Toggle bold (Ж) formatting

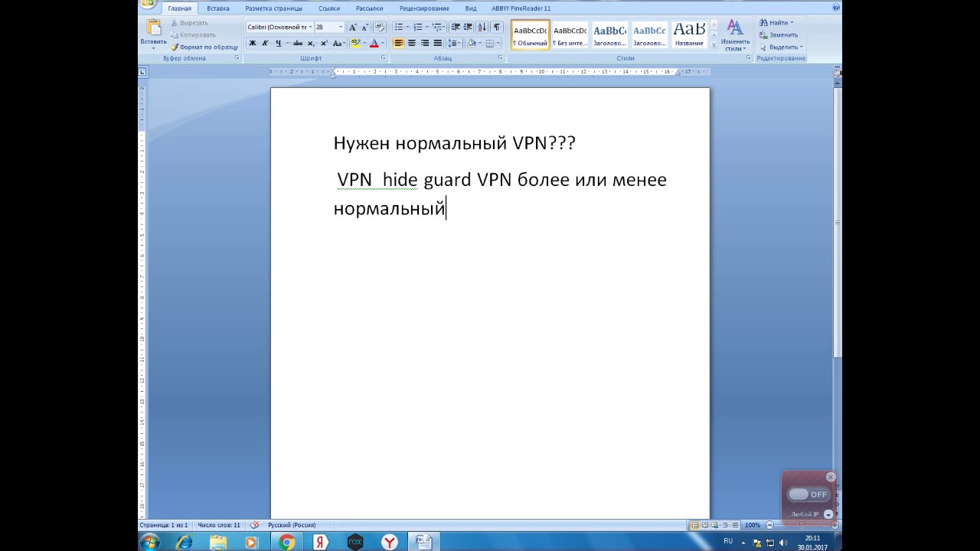pos(253,44)
